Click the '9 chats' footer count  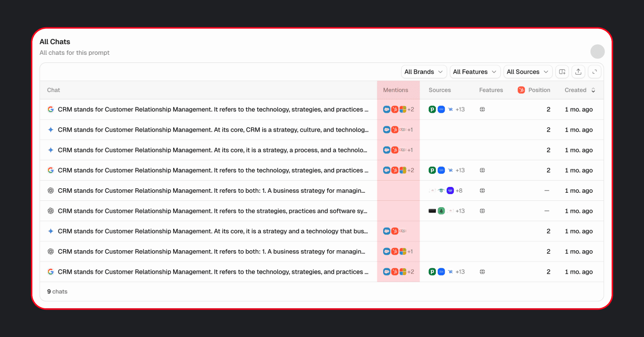point(57,292)
